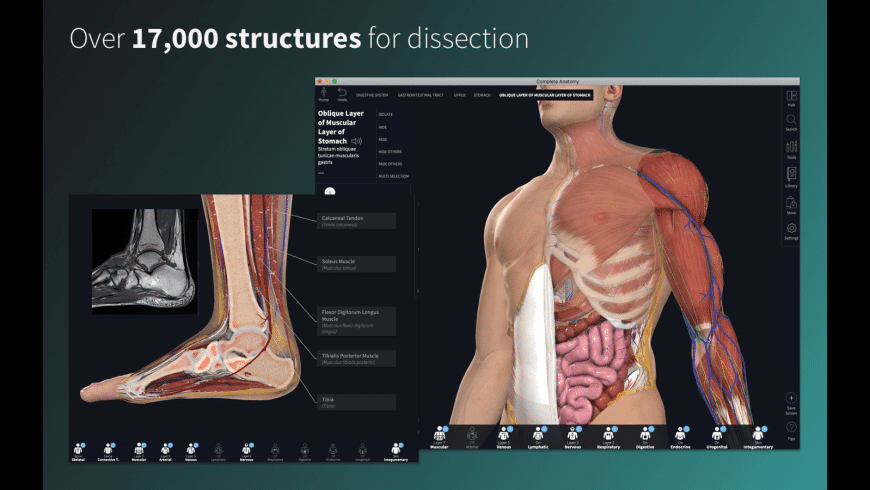Toggle Integumentary skin in torso window
Image resolution: width=870 pixels, height=490 pixels.
(758, 437)
